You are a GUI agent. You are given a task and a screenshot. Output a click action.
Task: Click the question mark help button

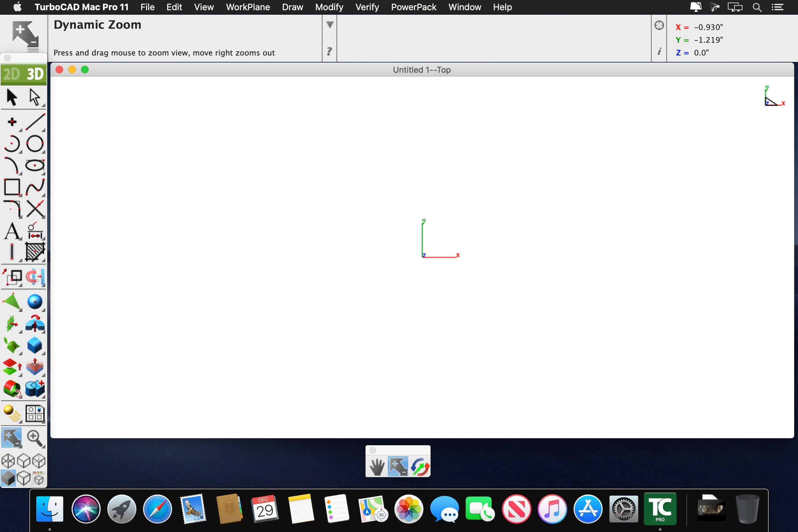[x=329, y=51]
